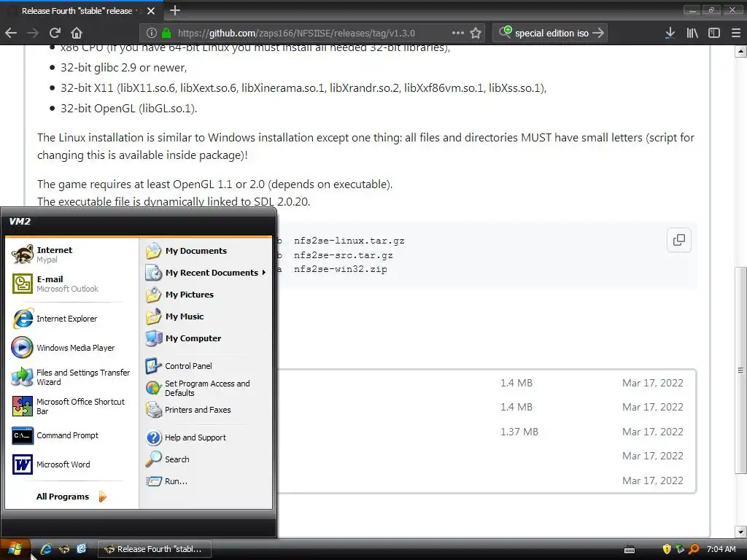This screenshot has width=747, height=560.
Task: Click the yellow security shield tray icon
Action: tap(667, 549)
